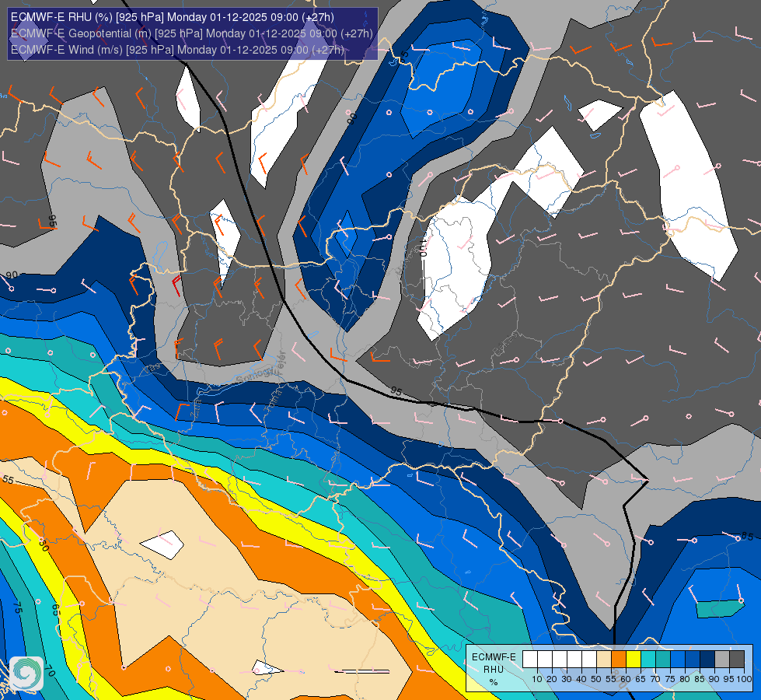Click the legend value 30

[x=567, y=679]
